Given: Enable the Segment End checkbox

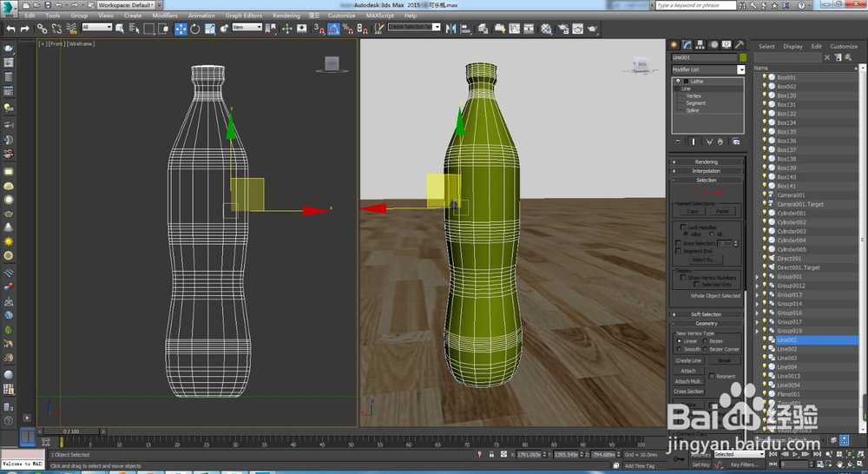Looking at the screenshot, I should [678, 251].
